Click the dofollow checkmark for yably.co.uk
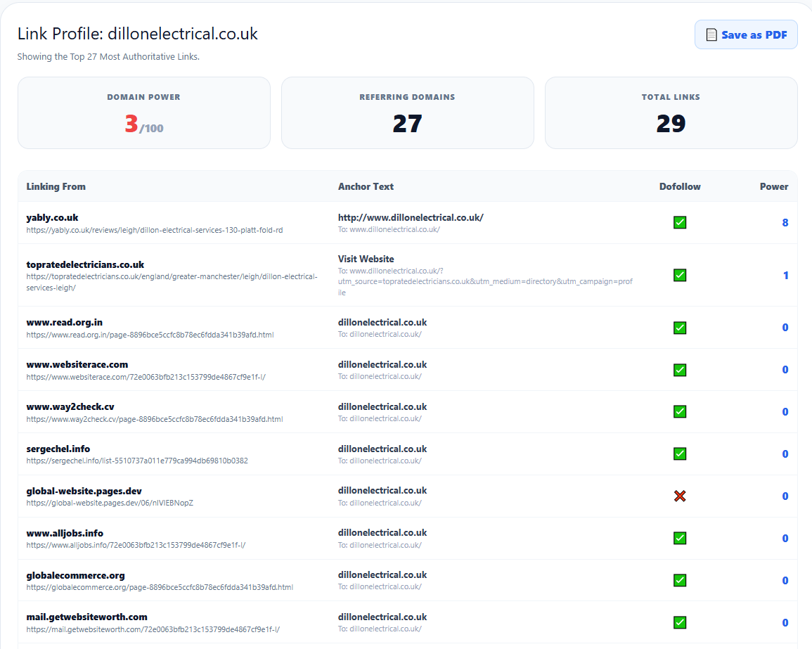The width and height of the screenshot is (812, 649). click(680, 223)
